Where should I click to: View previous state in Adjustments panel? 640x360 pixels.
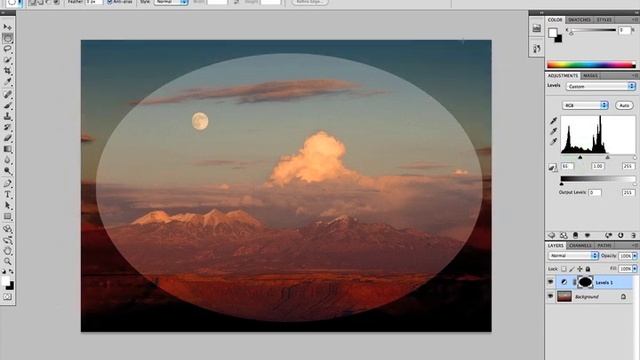(x=608, y=236)
